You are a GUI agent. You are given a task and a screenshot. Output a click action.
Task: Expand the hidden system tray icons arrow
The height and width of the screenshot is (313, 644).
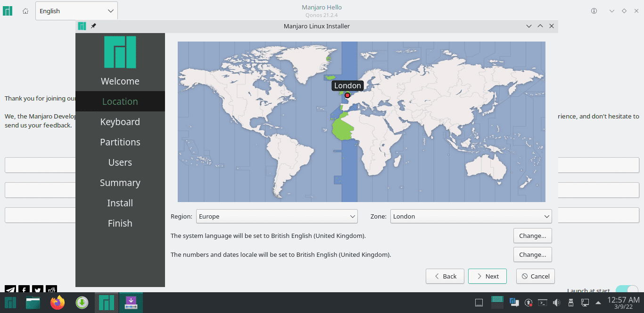click(598, 303)
